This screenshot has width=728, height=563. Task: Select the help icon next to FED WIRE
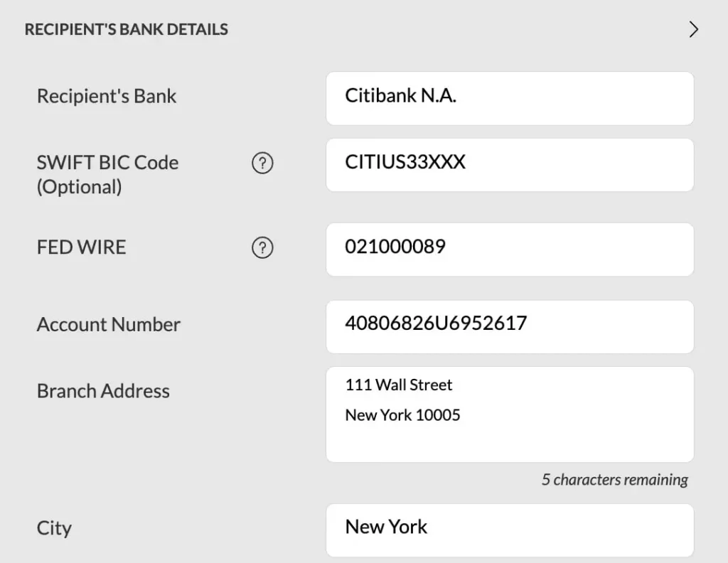pos(262,248)
